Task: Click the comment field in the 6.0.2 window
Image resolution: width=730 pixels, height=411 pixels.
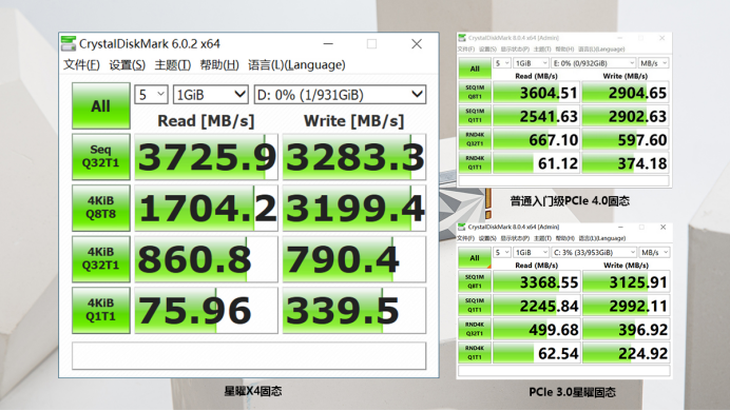Action: [x=249, y=356]
